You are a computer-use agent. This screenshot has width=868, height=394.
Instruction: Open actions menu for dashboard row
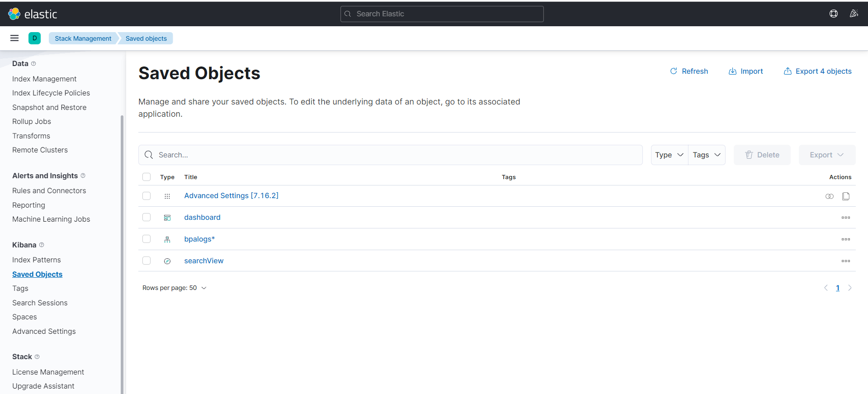(846, 218)
